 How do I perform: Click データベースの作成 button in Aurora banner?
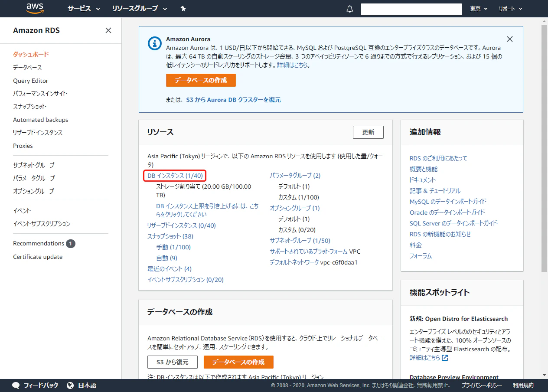(x=201, y=80)
